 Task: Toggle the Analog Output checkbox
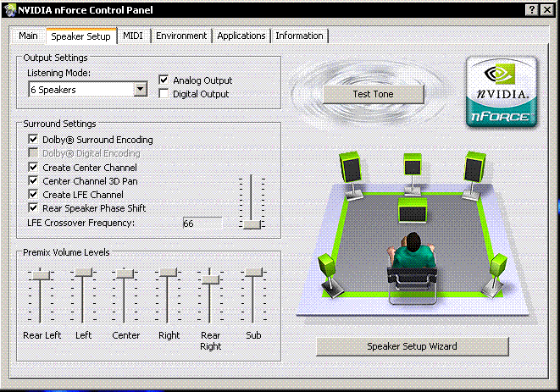click(164, 80)
